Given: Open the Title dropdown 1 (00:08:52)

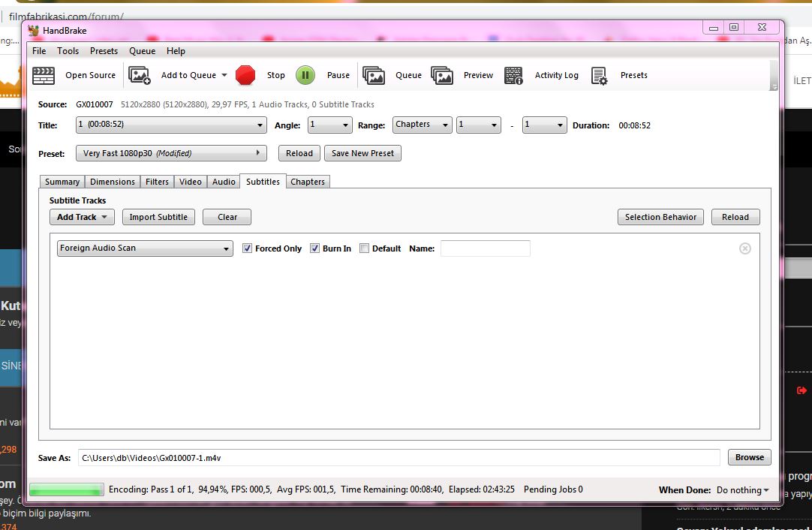Looking at the screenshot, I should coord(171,125).
